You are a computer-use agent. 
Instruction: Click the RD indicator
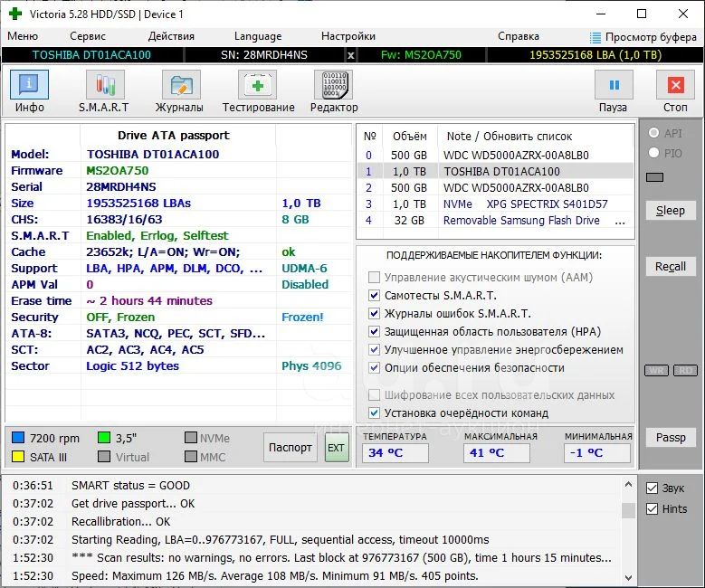click(685, 370)
